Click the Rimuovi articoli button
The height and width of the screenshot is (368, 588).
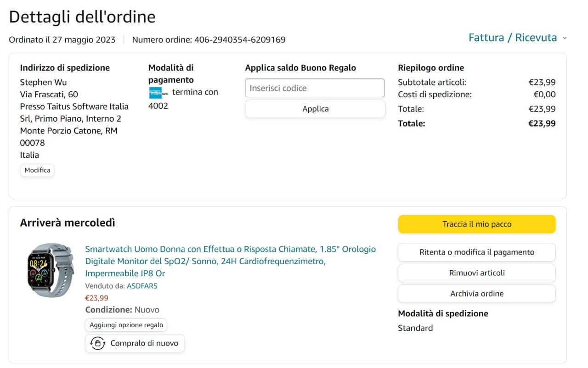(476, 273)
